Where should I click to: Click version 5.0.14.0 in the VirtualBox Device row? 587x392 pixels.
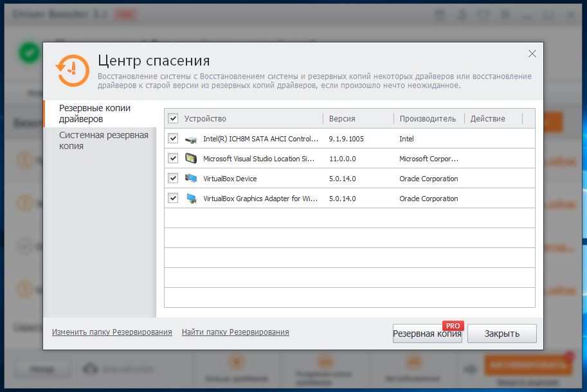click(343, 179)
